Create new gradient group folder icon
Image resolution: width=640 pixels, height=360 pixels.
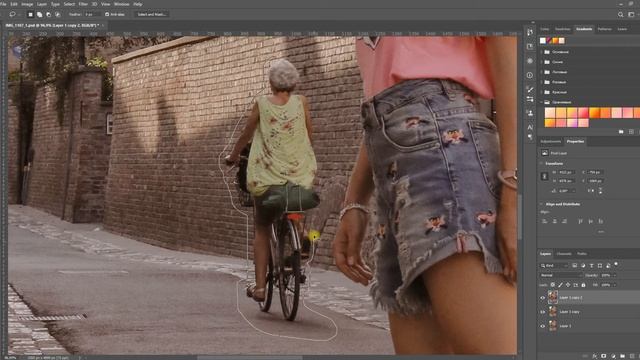[x=621, y=132]
